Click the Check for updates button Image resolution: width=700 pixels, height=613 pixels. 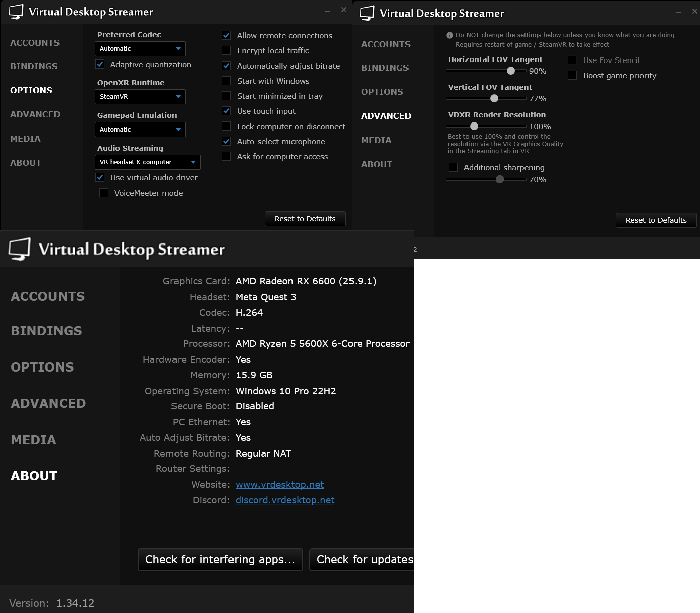[x=362, y=560]
